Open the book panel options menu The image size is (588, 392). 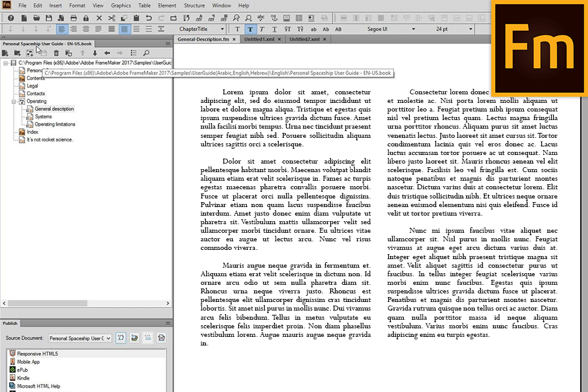pyautogui.click(x=168, y=44)
